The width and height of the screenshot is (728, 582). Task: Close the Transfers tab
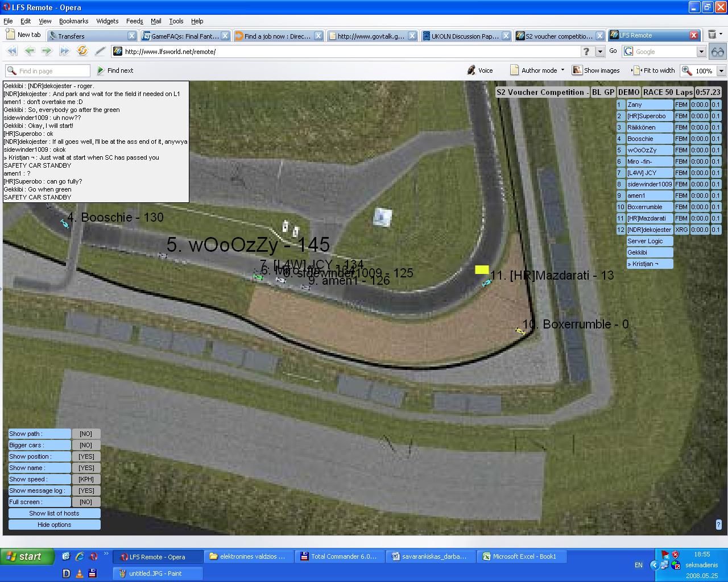coord(132,36)
